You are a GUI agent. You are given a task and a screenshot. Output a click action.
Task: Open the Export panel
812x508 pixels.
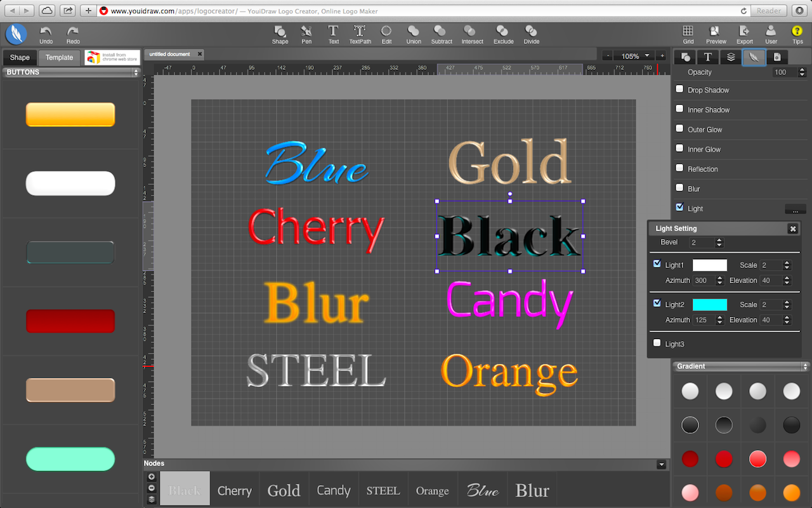[x=743, y=30]
